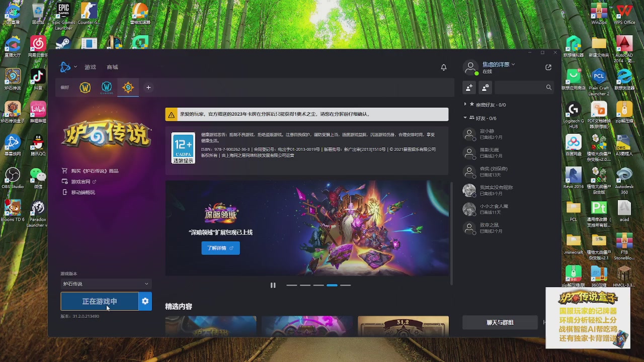Open game settings gear beside play button
This screenshot has height=362, width=644.
[x=145, y=301]
